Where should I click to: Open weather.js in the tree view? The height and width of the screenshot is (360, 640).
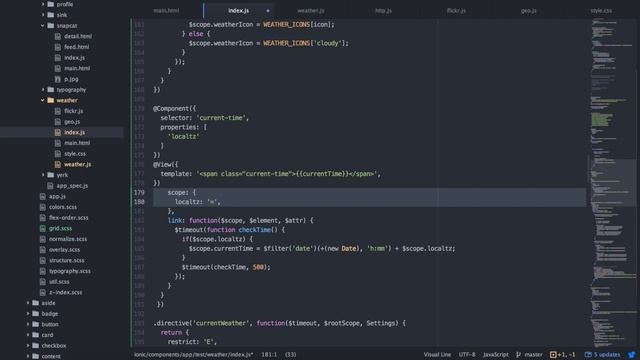click(77, 164)
